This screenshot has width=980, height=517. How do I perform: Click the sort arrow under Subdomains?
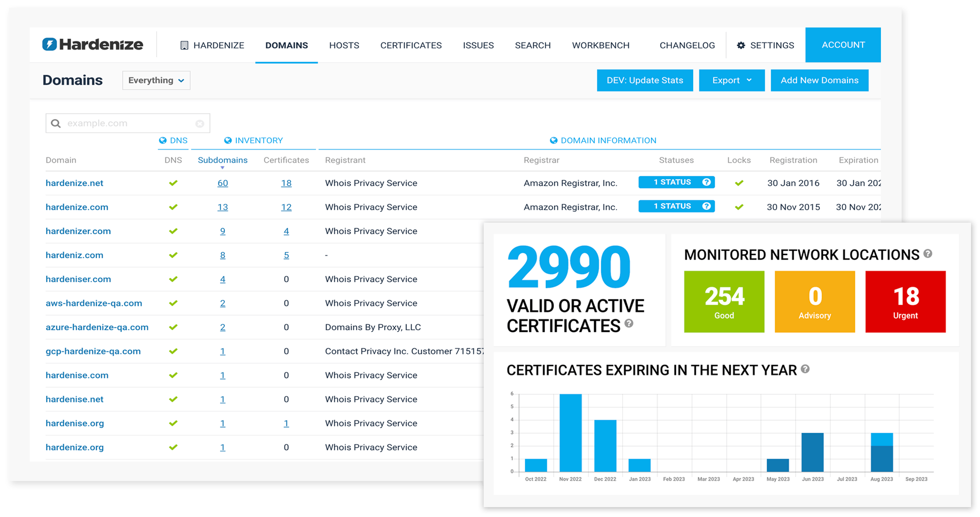pos(222,168)
